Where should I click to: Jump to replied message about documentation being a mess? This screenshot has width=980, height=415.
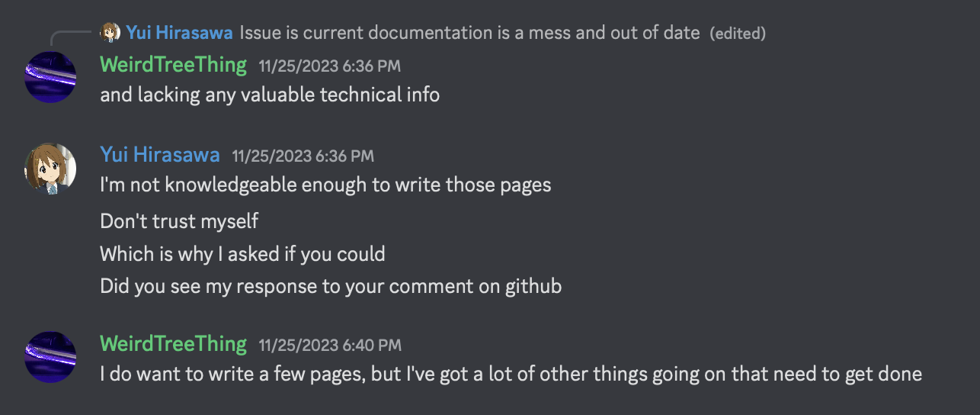click(470, 33)
